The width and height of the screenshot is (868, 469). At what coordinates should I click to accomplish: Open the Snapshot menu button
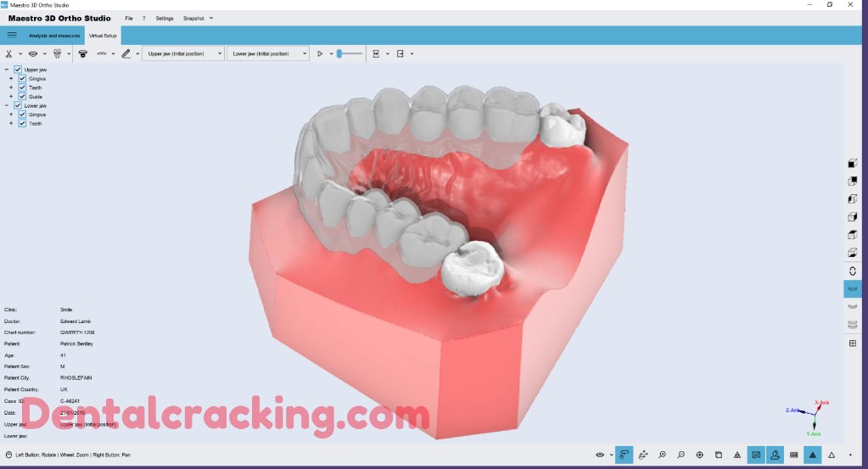pyautogui.click(x=198, y=18)
